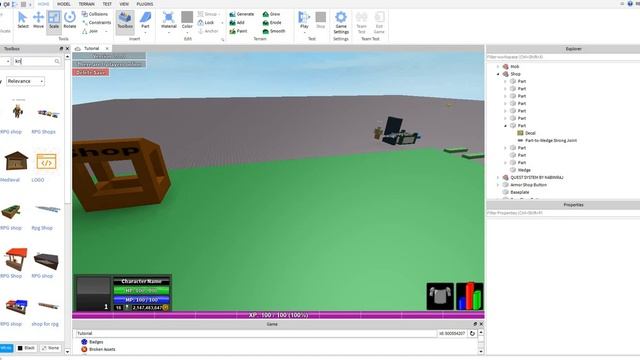Expand QUEST SYSTEM BY NABINRAJ node

click(498, 178)
